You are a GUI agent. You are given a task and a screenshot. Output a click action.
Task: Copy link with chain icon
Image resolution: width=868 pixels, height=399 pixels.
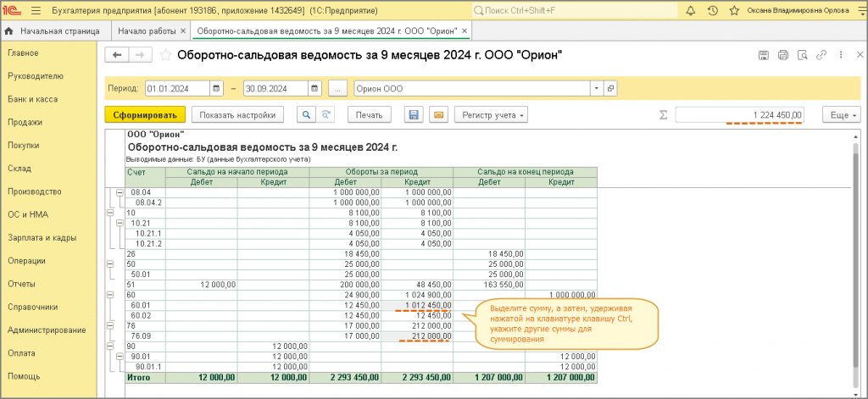click(821, 55)
